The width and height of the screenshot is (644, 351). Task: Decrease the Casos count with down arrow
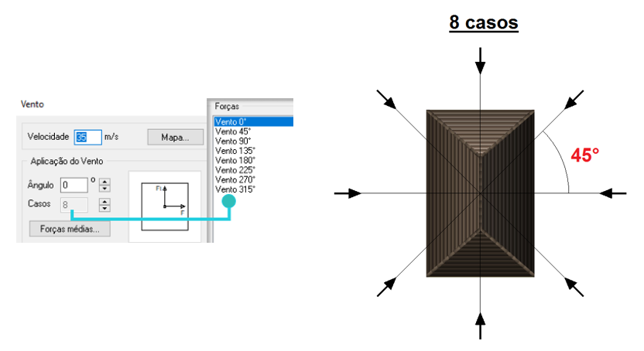click(x=104, y=208)
